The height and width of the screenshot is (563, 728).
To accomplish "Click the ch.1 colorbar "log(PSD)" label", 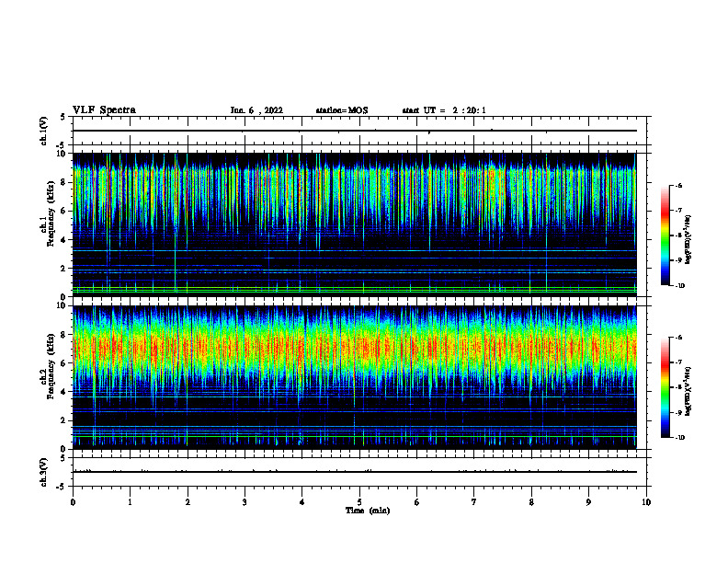I will [688, 239].
